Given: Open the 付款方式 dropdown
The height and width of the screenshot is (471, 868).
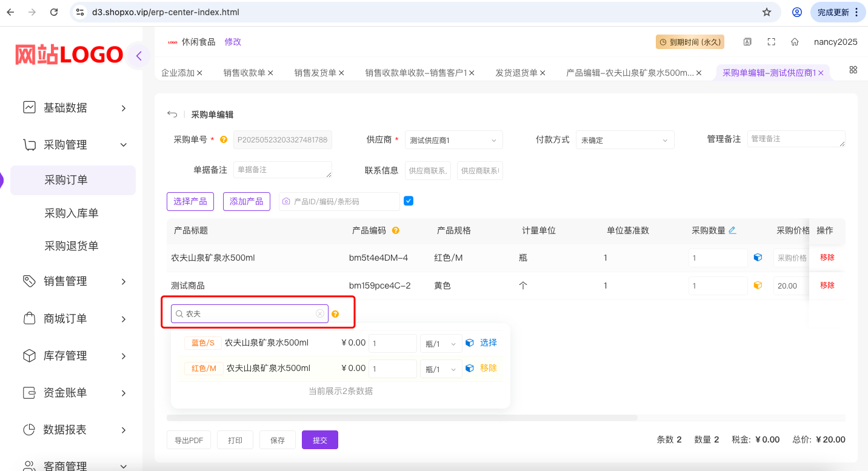Looking at the screenshot, I should [625, 140].
